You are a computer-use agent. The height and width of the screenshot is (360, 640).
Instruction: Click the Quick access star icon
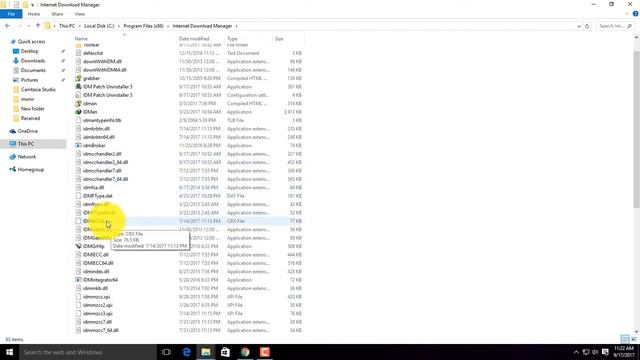13,42
